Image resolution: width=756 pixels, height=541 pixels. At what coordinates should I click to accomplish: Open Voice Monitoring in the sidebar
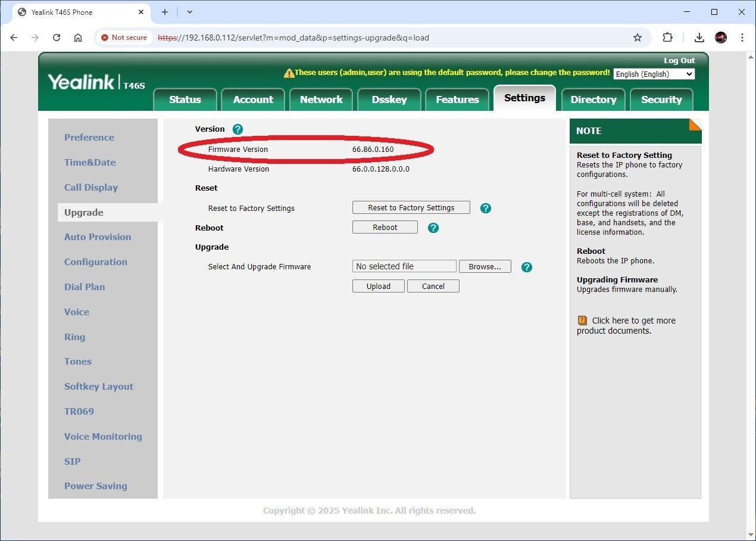pyautogui.click(x=103, y=436)
